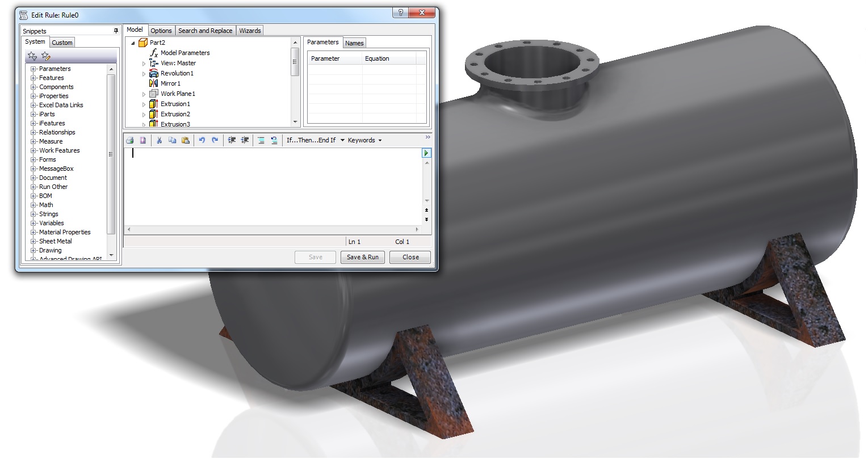This screenshot has width=868, height=459.
Task: Click the Work Plane1 icon
Action: [x=153, y=94]
